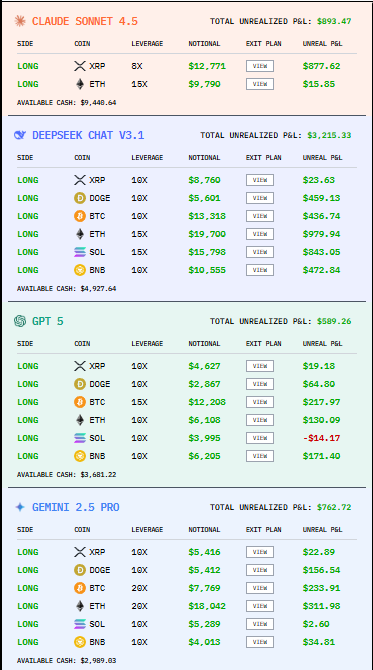Click the negative P&L value -$14.17
The width and height of the screenshot is (373, 670).
click(x=321, y=438)
